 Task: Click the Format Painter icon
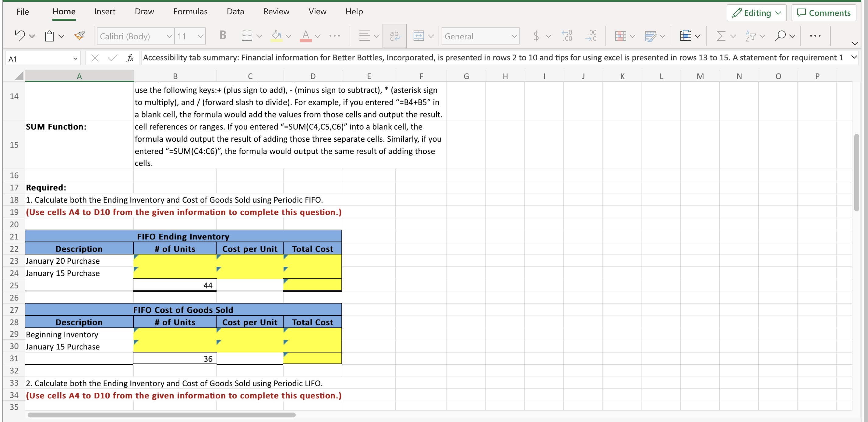point(79,35)
